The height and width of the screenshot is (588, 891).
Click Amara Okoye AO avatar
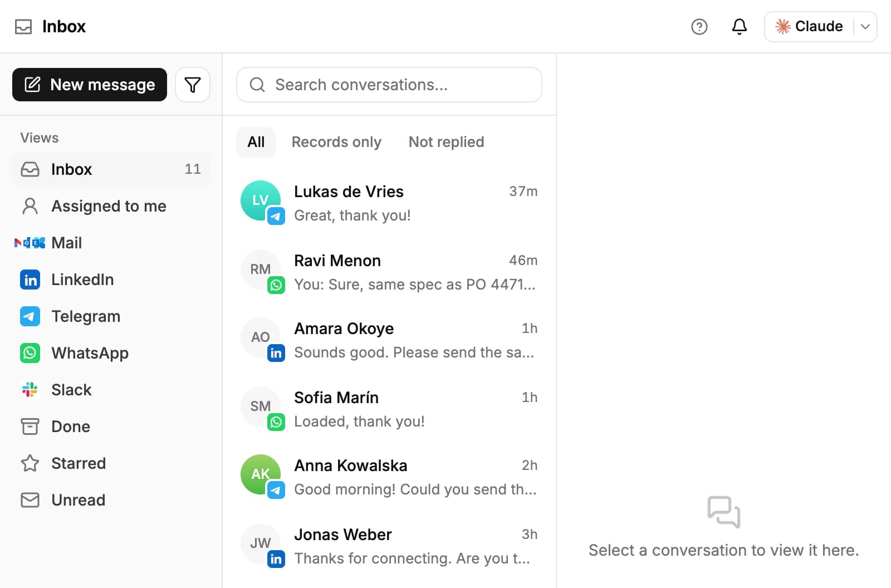(261, 337)
